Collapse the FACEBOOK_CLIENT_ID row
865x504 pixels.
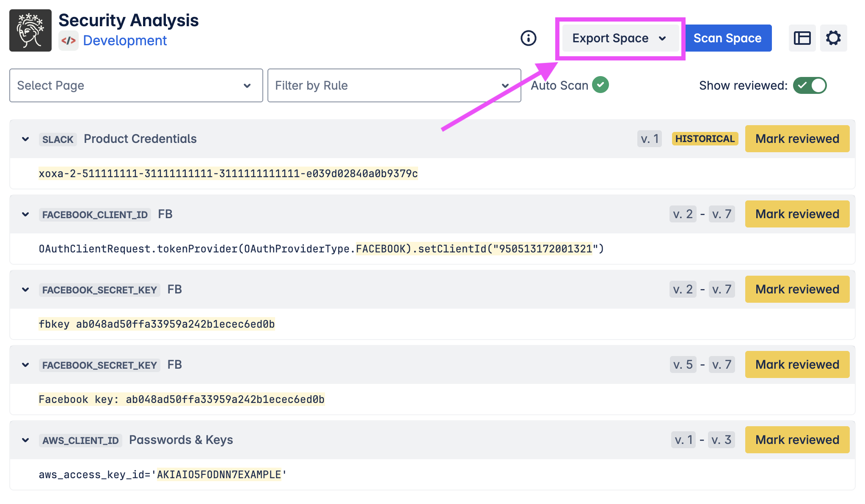pyautogui.click(x=25, y=214)
